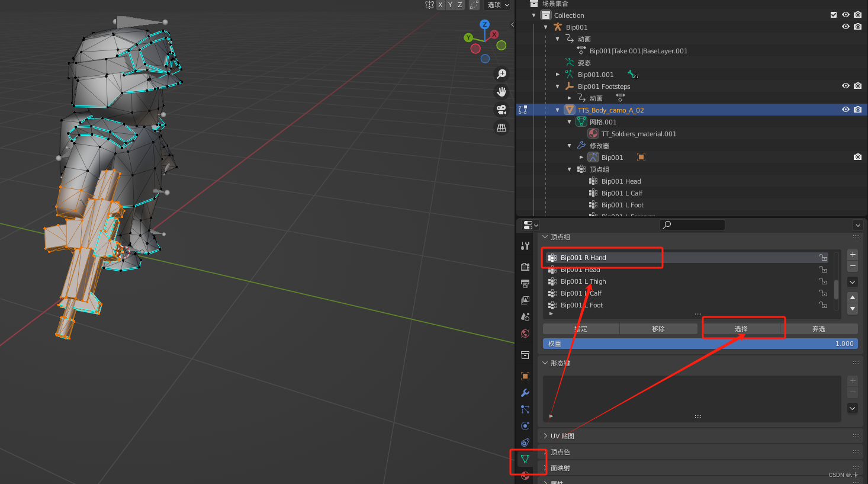Click the 选择 select button
This screenshot has height=484, width=868.
(x=741, y=329)
